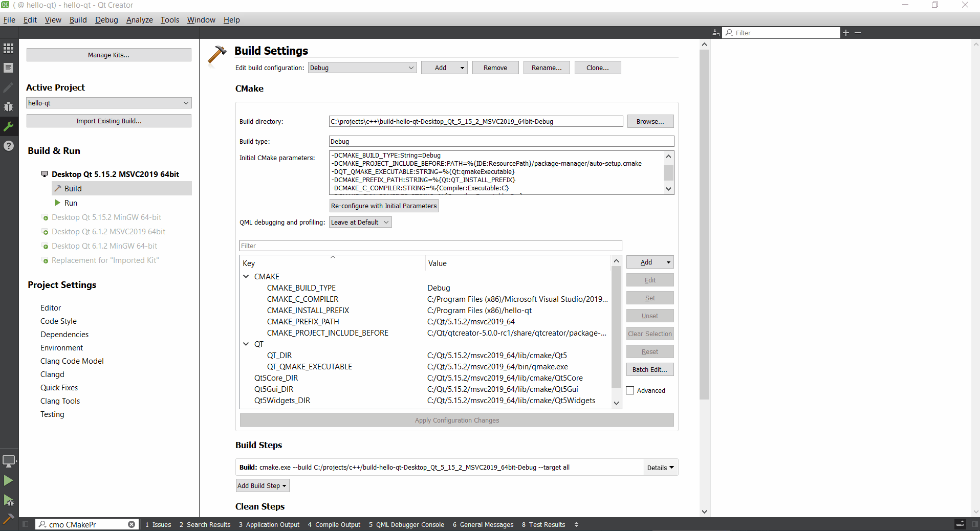Click the green Run button
980x531 pixels.
[9, 480]
